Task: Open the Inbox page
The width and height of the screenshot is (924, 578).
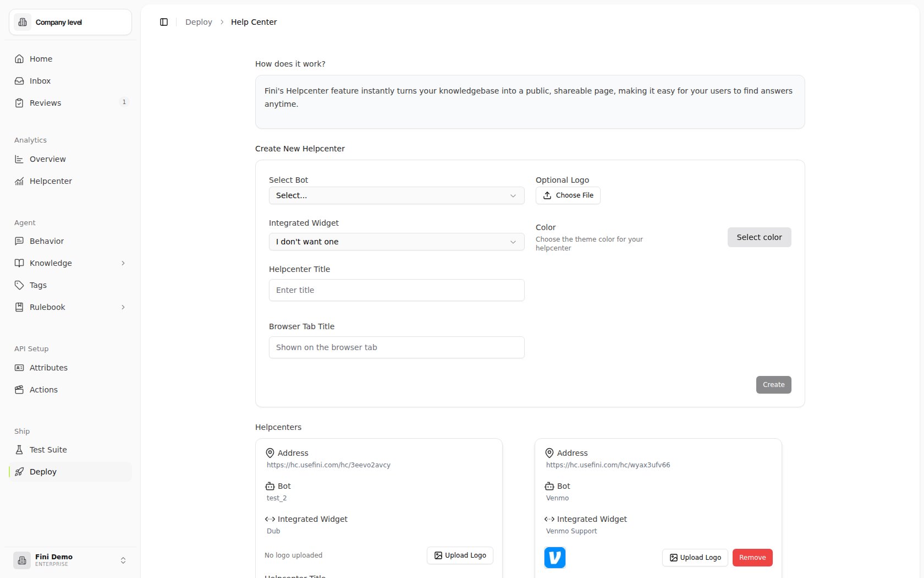Action: click(x=70, y=81)
